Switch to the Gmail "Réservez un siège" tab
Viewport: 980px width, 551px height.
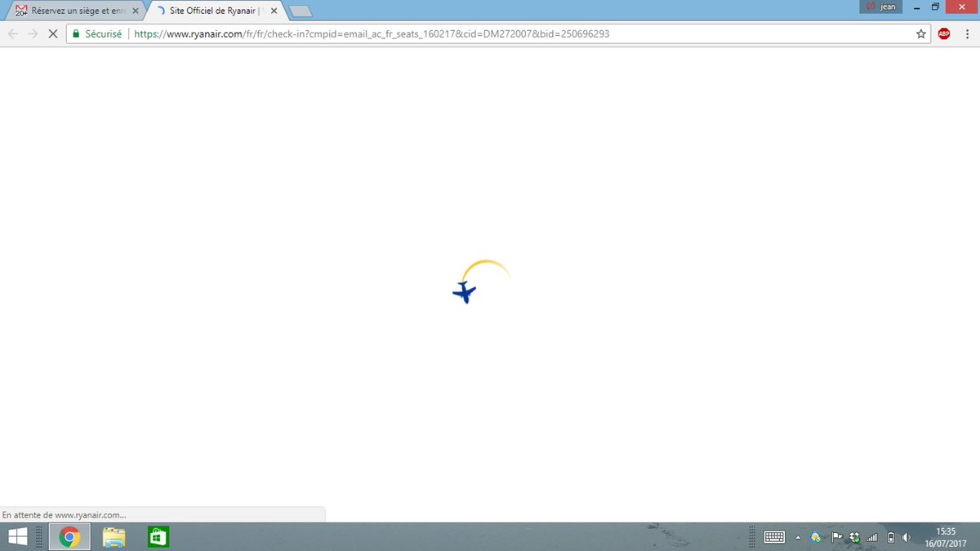click(78, 11)
